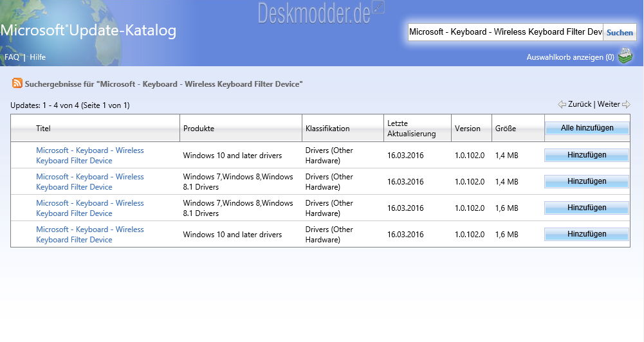Viewport: 644px width, 342px height.
Task: Open title link of Windows 7/8 1,4 MB row
Action: [x=90, y=182]
